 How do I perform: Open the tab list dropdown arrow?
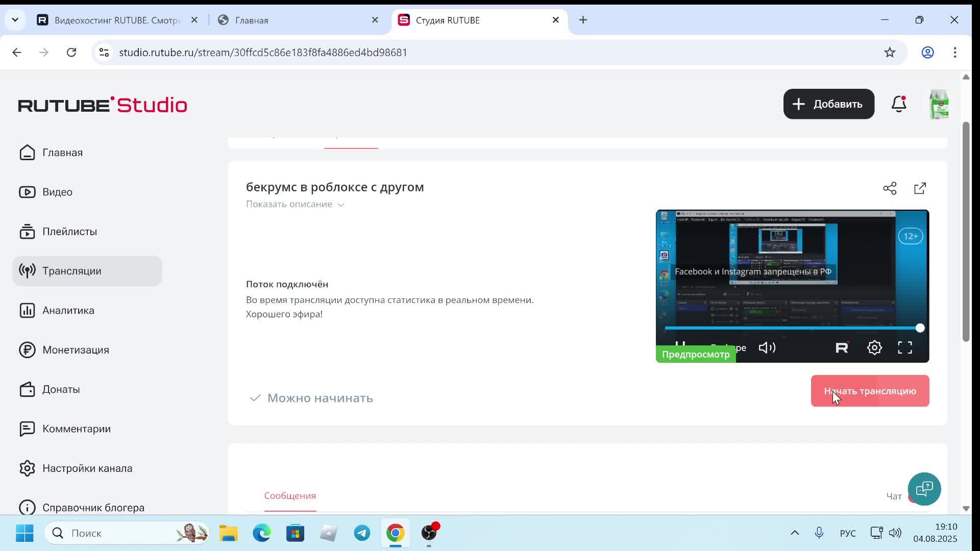point(15,20)
